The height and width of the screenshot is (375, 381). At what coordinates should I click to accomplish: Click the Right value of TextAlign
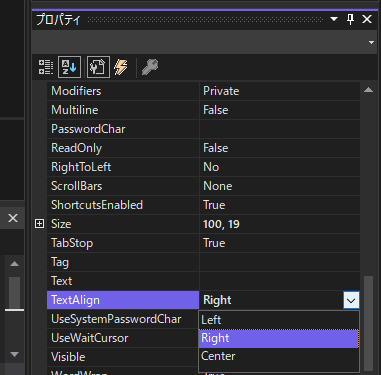pos(271,300)
